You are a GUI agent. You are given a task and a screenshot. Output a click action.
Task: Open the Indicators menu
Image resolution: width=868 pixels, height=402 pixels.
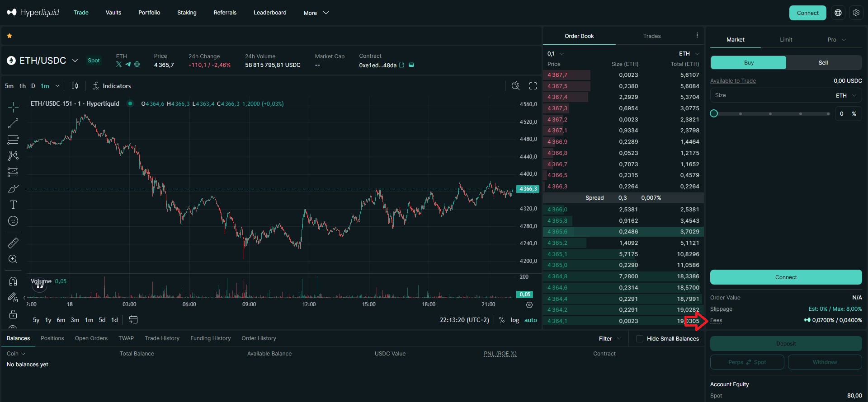112,86
